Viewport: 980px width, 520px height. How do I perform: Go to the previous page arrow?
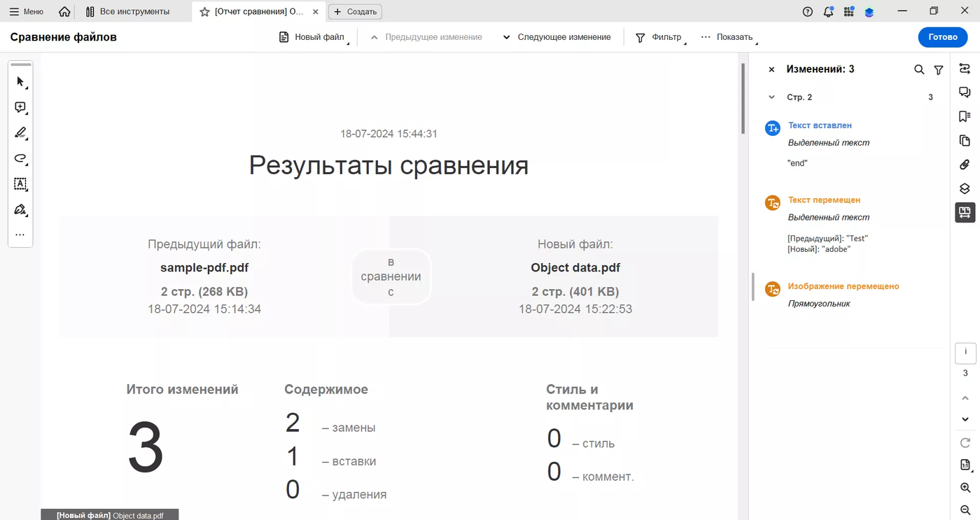[965, 398]
